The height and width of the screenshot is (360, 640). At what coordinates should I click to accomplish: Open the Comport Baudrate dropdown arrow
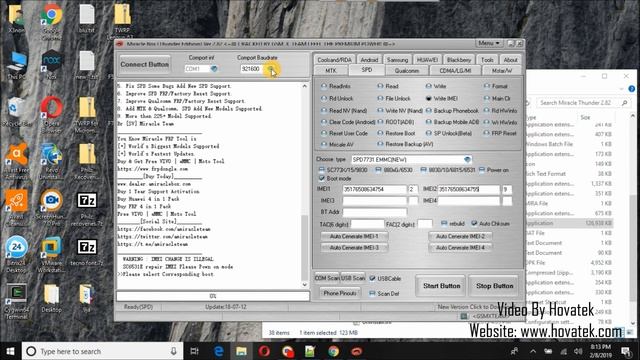pyautogui.click(x=270, y=69)
